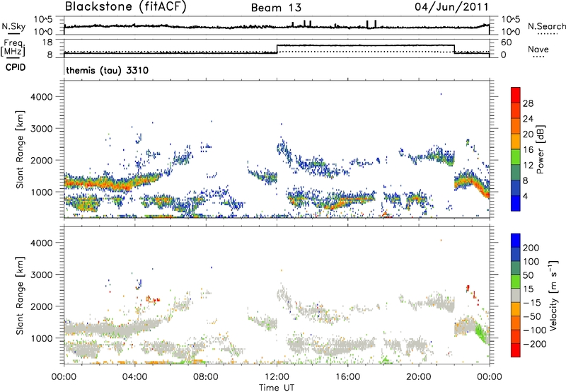Click the gray -15 to 15 velocity swatch
The image size is (566, 392).
[516, 295]
